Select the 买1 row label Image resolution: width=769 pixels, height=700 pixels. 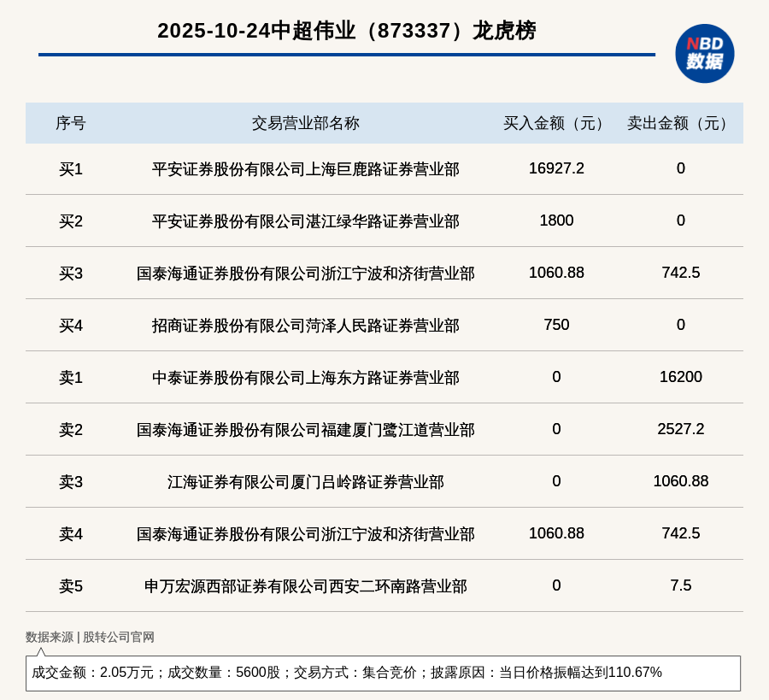(x=70, y=169)
